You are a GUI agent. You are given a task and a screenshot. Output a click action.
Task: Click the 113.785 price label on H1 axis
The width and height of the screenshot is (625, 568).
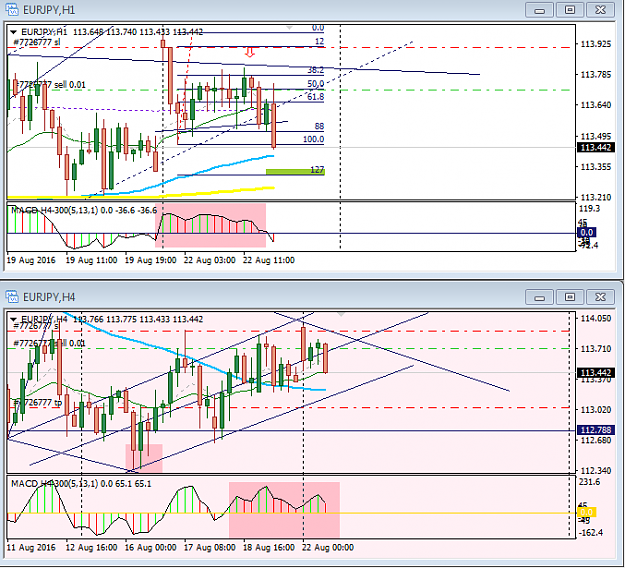[596, 75]
